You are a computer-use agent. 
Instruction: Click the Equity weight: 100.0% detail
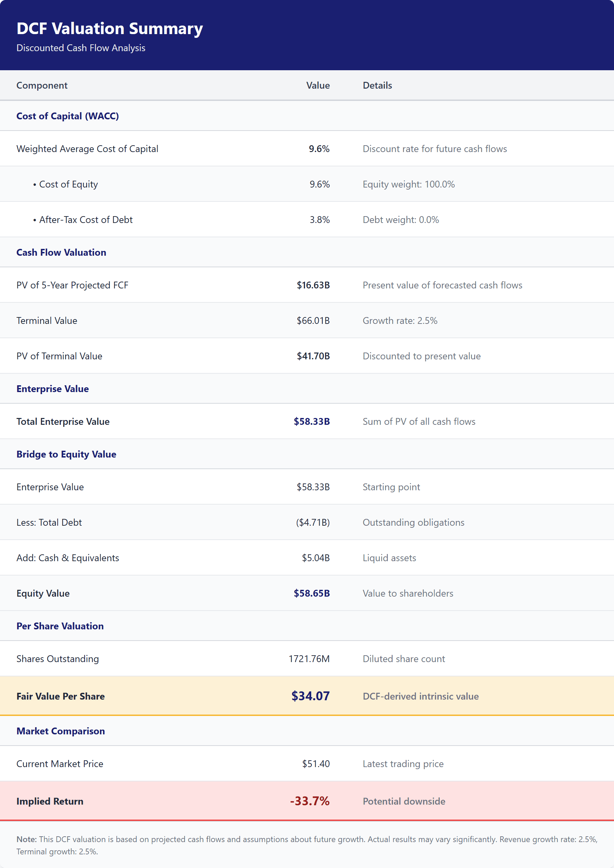[x=409, y=184]
